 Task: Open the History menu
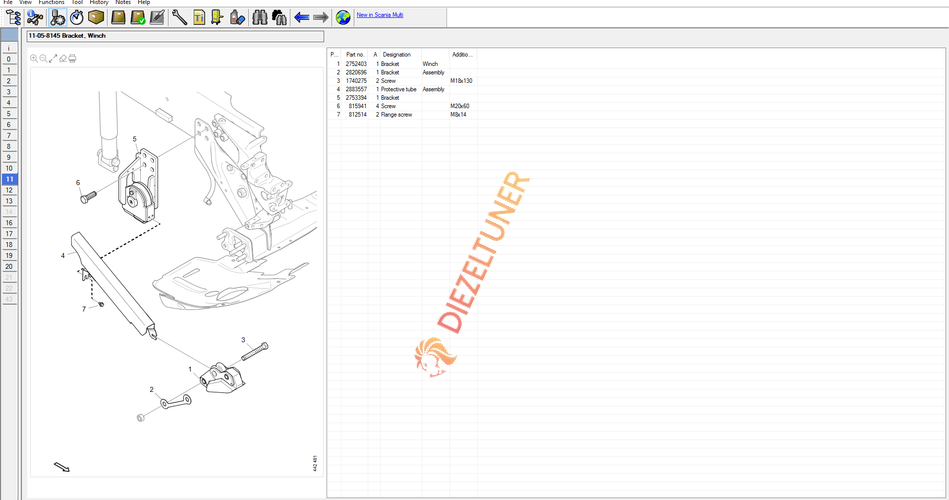(99, 2)
